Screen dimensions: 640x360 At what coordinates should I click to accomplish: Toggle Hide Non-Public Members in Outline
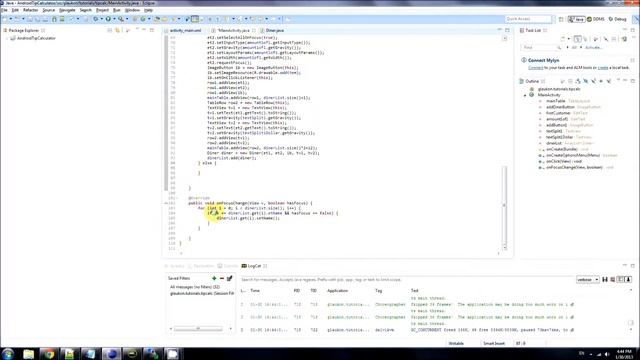click(x=601, y=81)
